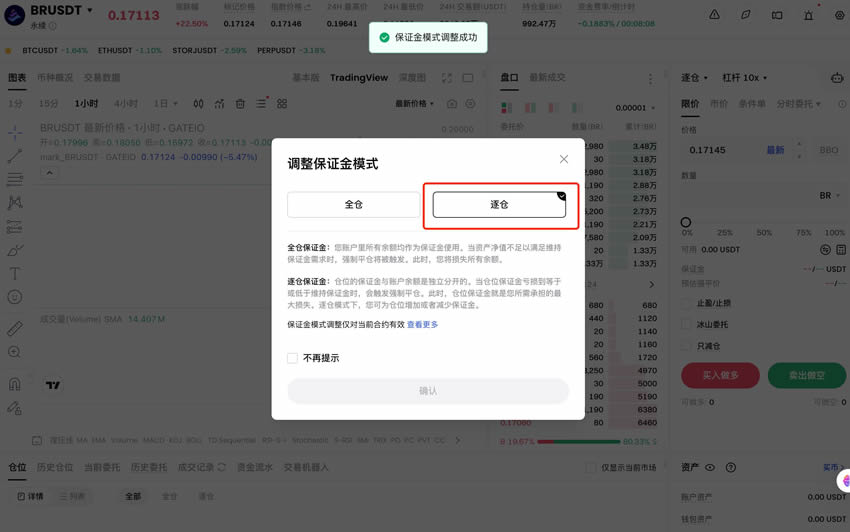The width and height of the screenshot is (850, 532).
Task: Click the order quantity percentage slider handle
Action: click(686, 222)
